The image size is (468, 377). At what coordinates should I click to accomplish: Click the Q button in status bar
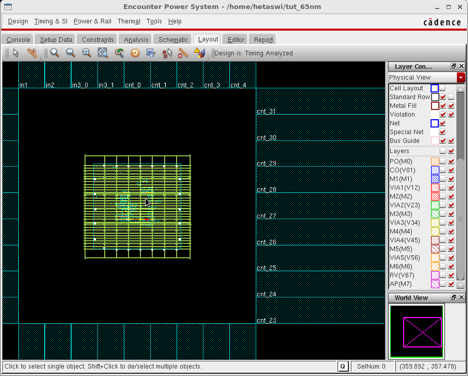tap(343, 367)
